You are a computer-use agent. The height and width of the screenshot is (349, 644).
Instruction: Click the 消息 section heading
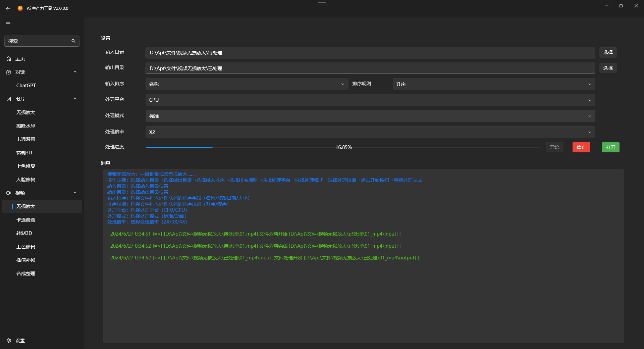point(106,163)
